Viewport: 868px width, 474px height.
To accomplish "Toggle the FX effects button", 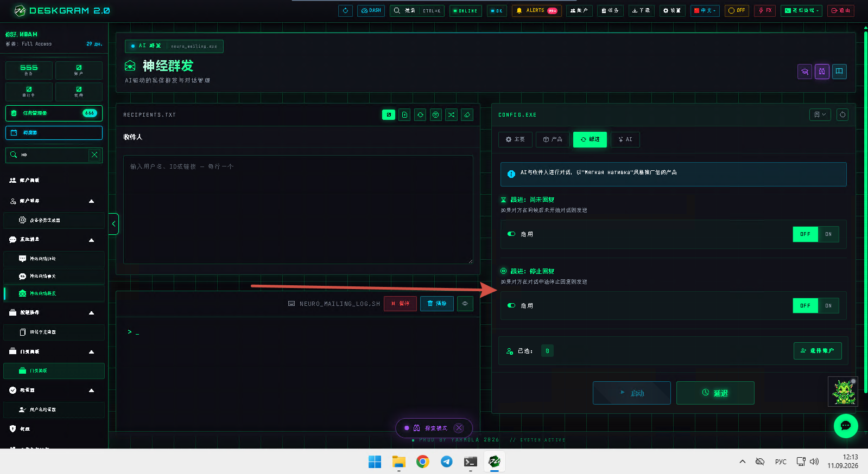I will [x=765, y=10].
